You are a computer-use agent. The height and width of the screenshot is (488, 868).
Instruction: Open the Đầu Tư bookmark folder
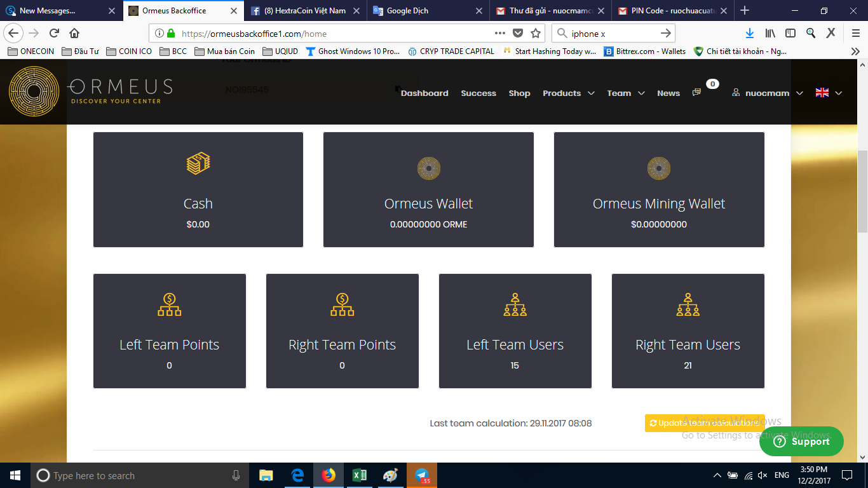click(80, 51)
